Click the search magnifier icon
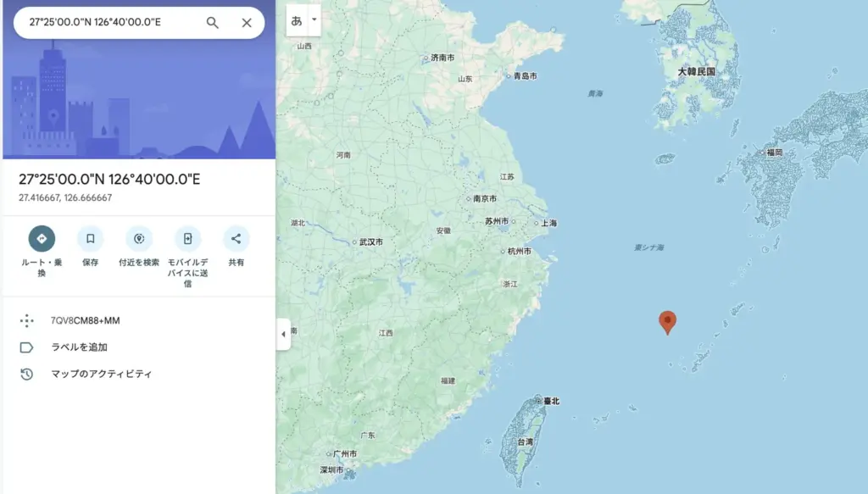The height and width of the screenshot is (494, 868). pyautogui.click(x=213, y=23)
